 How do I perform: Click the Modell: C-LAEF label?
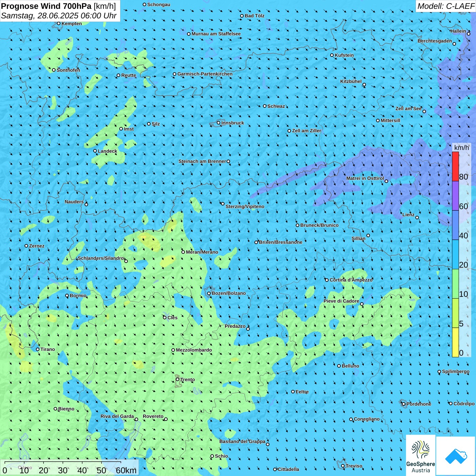tap(446, 6)
